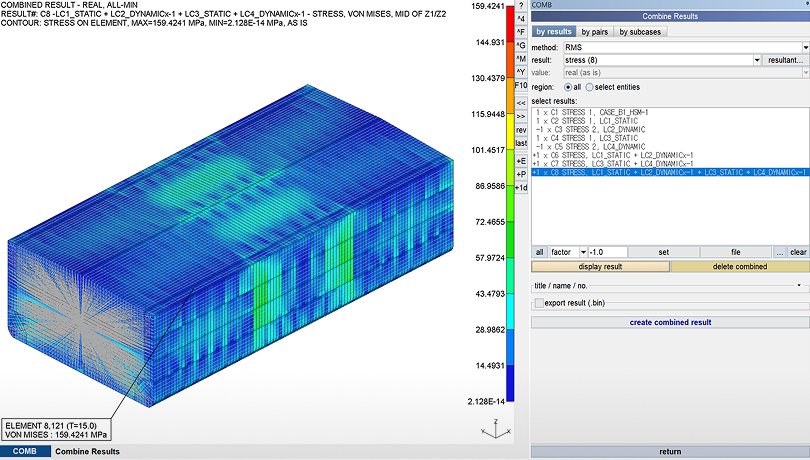Open the method RMS dropdown
The width and height of the screenshot is (810, 460).
pos(805,47)
